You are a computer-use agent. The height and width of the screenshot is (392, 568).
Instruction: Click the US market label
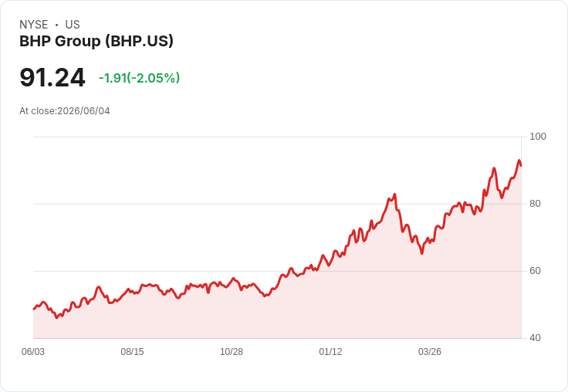(x=73, y=25)
